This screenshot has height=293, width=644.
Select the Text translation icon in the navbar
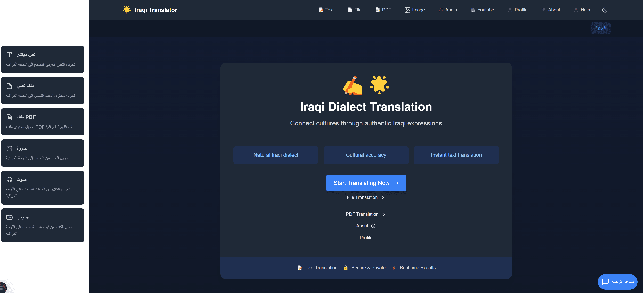321,10
